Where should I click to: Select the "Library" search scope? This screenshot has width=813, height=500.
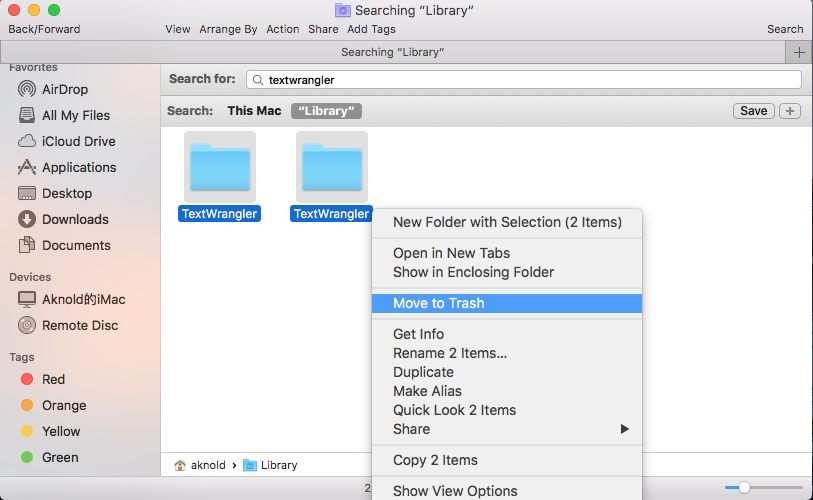pyautogui.click(x=326, y=111)
